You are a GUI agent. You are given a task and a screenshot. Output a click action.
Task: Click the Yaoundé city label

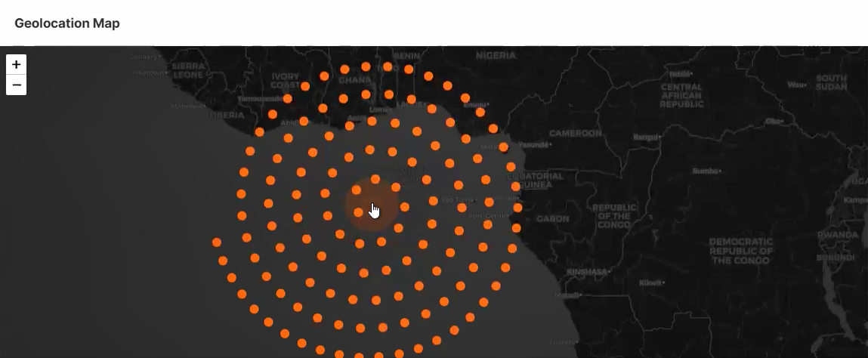(x=532, y=144)
